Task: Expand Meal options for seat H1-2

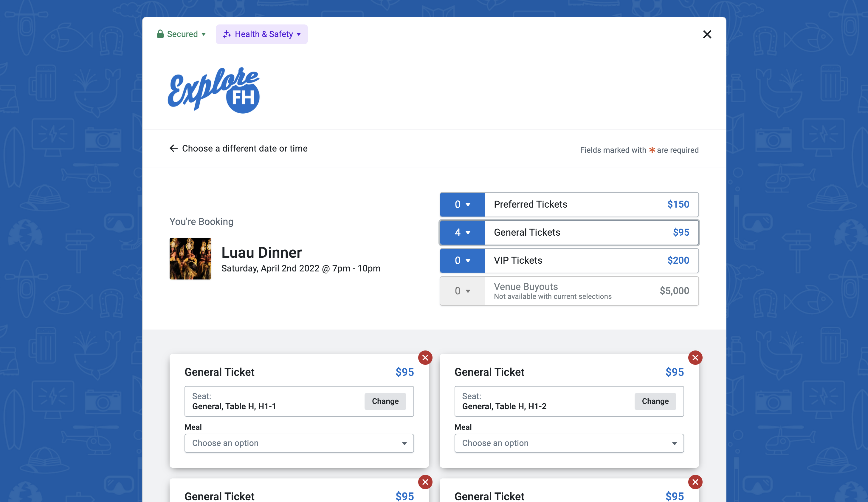Action: click(569, 443)
